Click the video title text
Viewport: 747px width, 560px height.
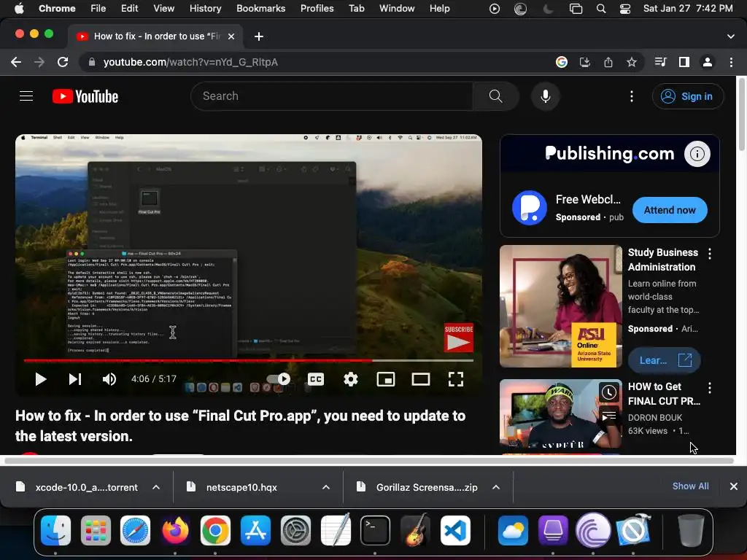click(x=240, y=426)
